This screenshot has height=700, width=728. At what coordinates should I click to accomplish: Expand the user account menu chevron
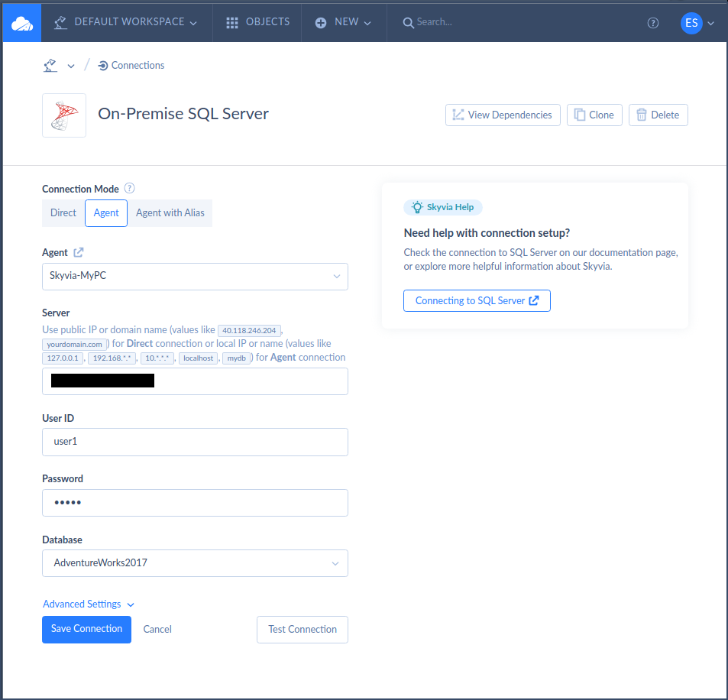pos(711,23)
